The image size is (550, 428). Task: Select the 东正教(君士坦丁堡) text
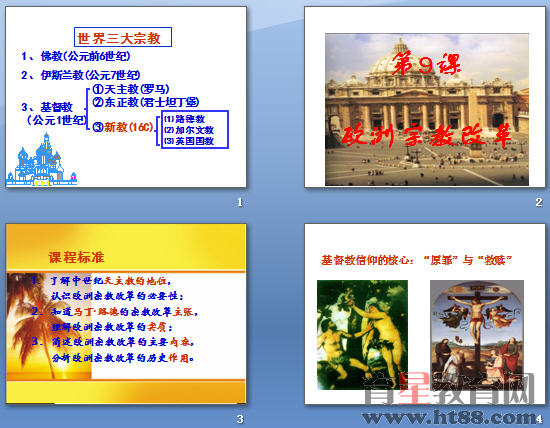click(x=146, y=102)
